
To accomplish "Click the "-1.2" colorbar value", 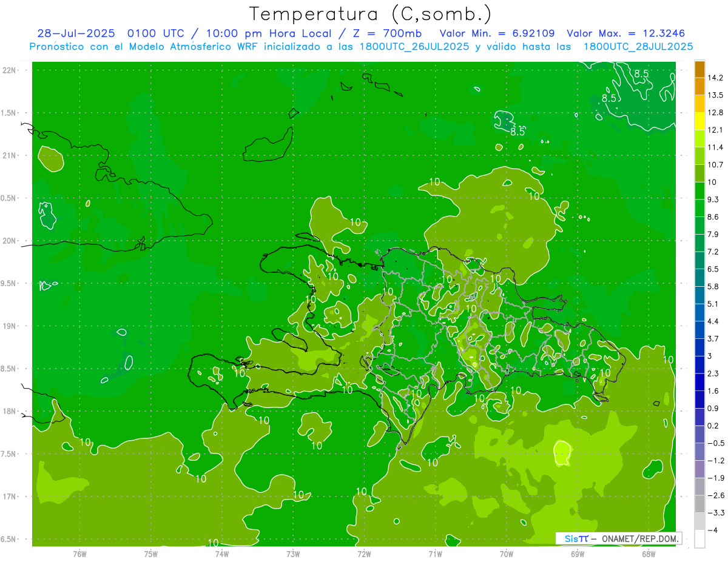I will tap(715, 461).
